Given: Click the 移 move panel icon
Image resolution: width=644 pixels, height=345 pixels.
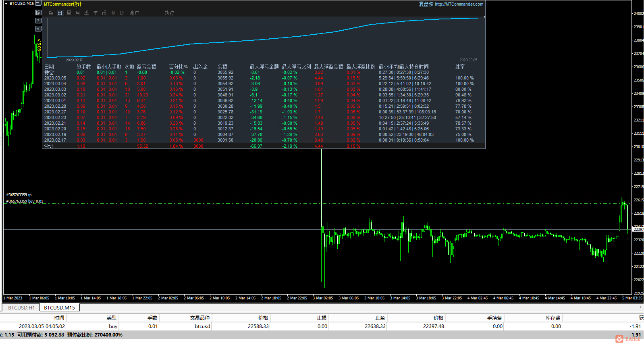Looking at the screenshot, I should 38,13.
